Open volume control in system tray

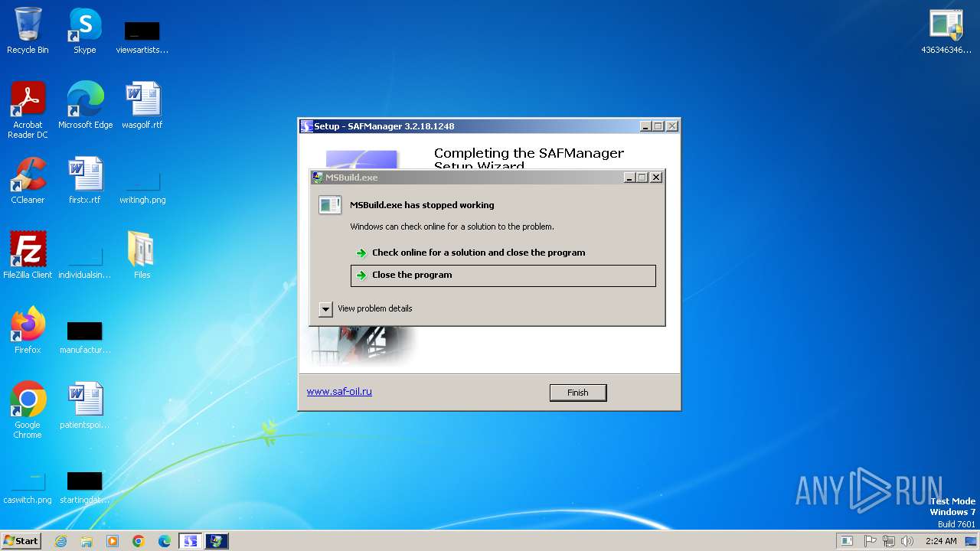907,541
